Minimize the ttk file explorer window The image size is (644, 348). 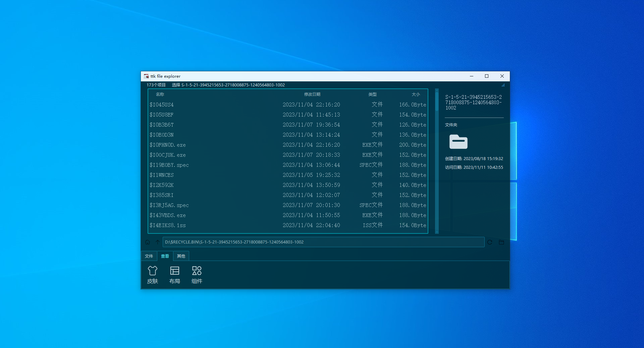point(472,76)
